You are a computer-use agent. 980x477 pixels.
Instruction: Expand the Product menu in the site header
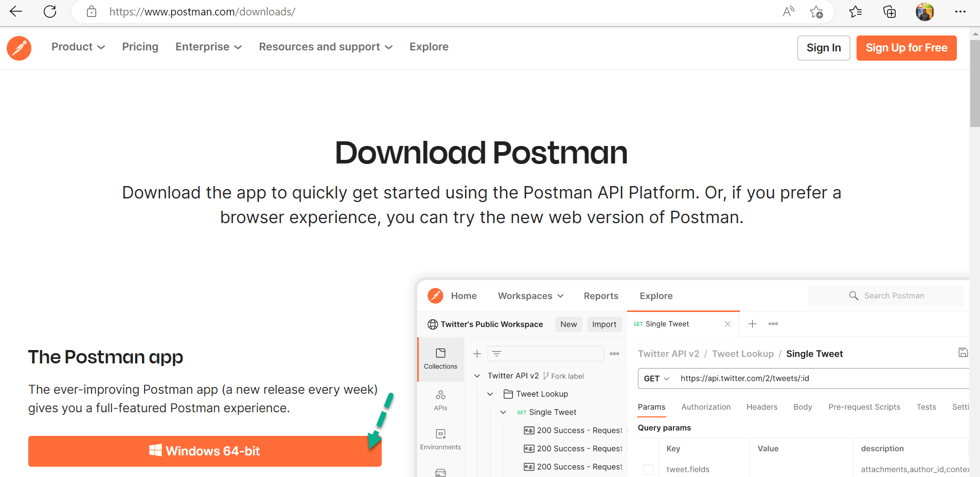[78, 47]
